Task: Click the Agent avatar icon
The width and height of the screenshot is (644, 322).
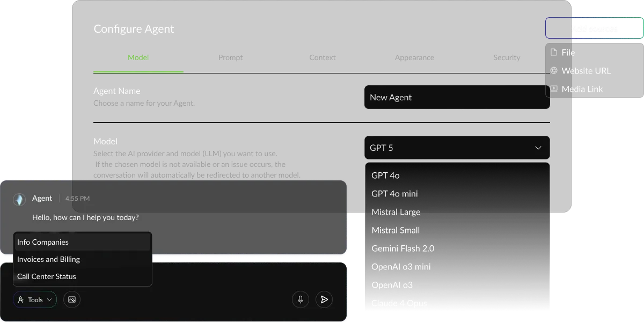Action: tap(20, 200)
